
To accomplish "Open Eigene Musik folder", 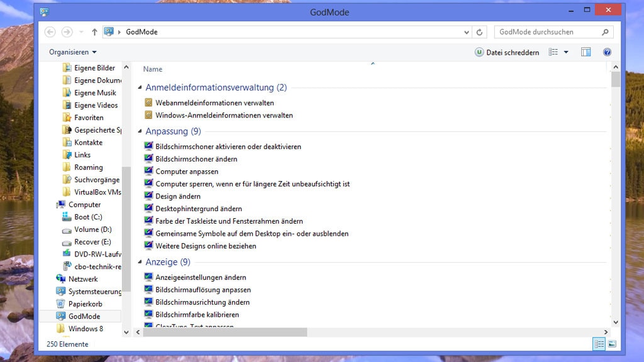I will [x=89, y=93].
